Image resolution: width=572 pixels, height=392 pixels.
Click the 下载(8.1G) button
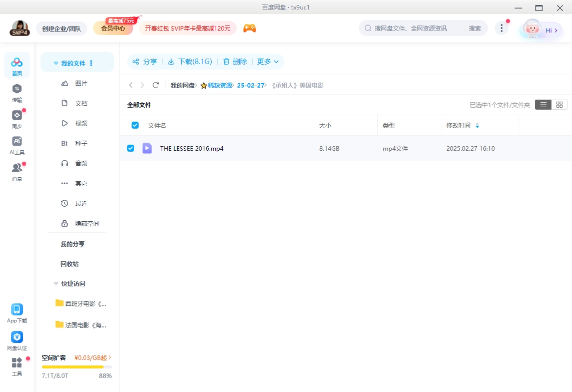pyautogui.click(x=190, y=62)
